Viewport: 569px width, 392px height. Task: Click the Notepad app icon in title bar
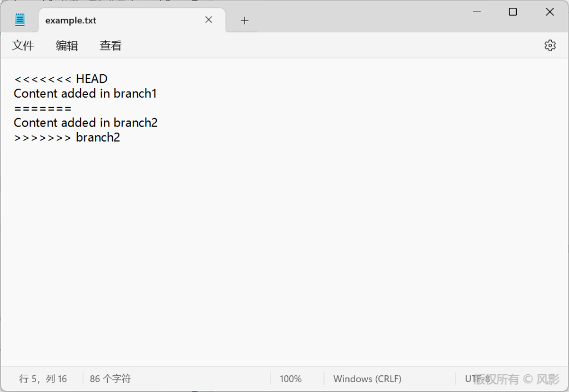[20, 20]
